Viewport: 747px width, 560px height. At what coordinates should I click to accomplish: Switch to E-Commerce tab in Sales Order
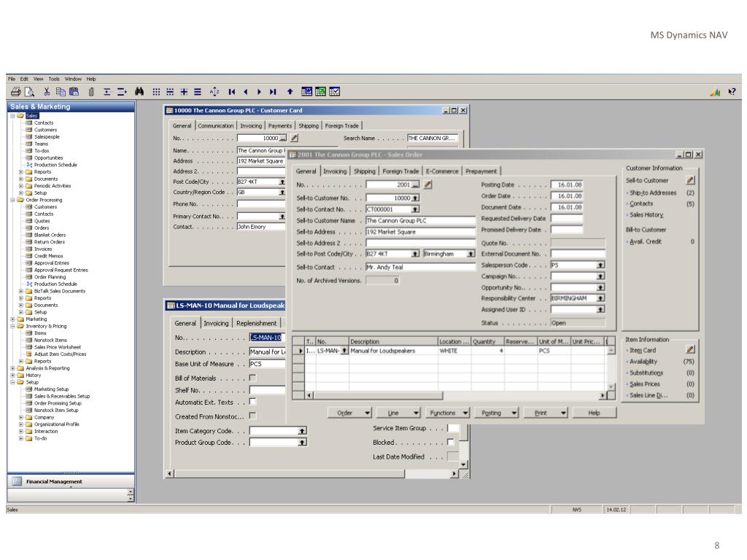(x=442, y=171)
